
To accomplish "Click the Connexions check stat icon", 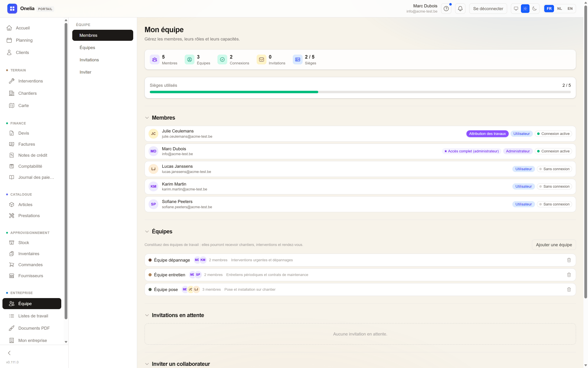I will [222, 59].
